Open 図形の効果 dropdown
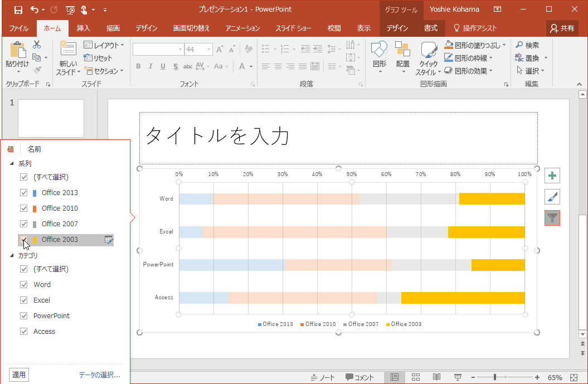Screen dimensions: 588x384 point(468,71)
